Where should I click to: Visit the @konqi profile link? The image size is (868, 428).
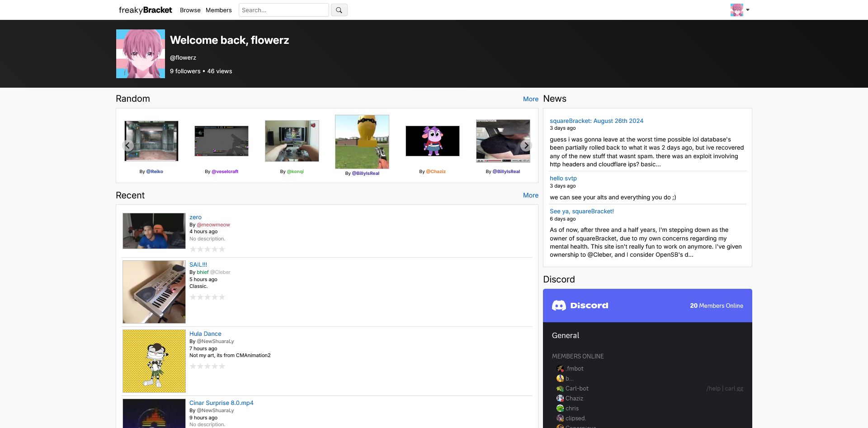click(295, 172)
